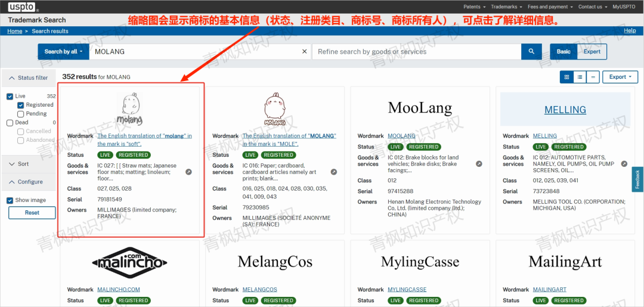
Task: Open the molang bunny sketch image
Action: click(129, 108)
